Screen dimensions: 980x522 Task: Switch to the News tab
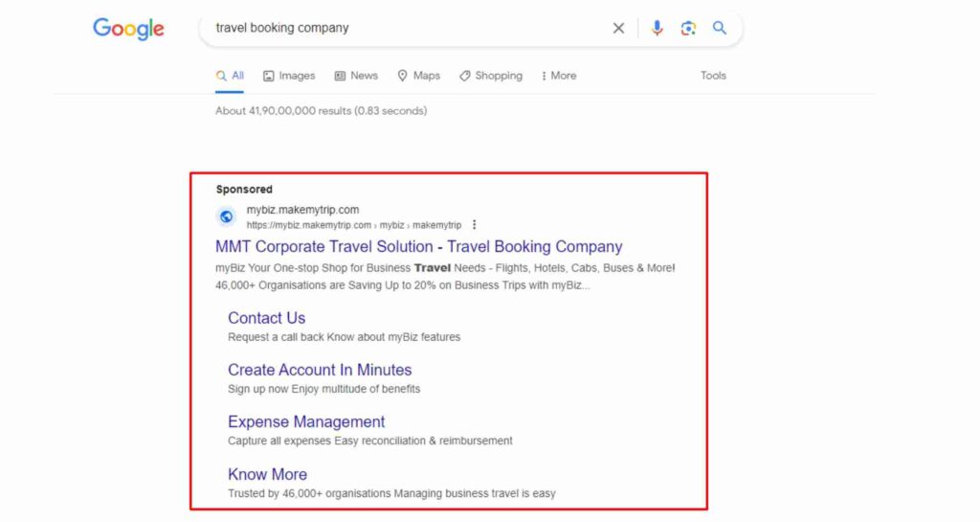coord(356,76)
